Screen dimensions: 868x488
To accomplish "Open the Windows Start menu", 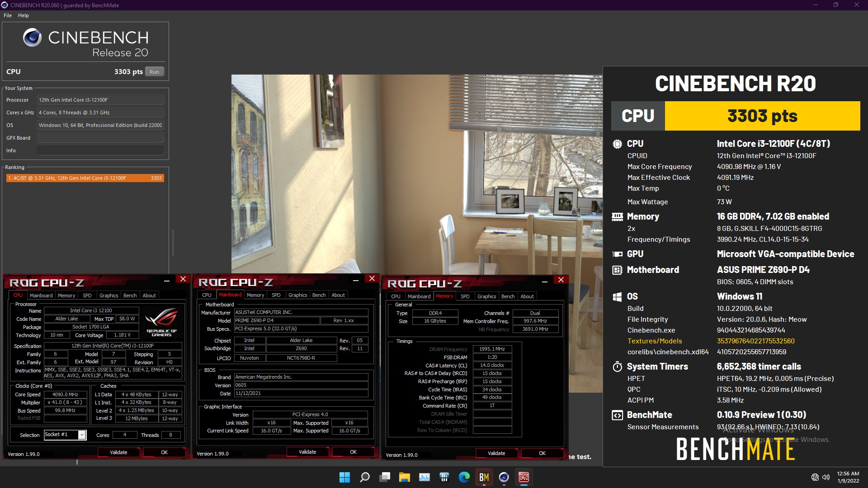I will click(x=344, y=477).
